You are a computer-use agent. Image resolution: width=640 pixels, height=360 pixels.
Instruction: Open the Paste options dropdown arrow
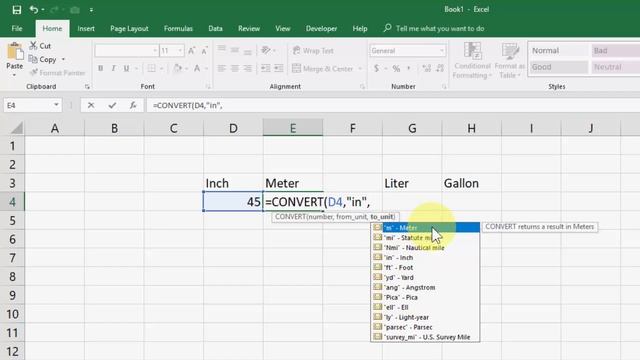tap(14, 75)
